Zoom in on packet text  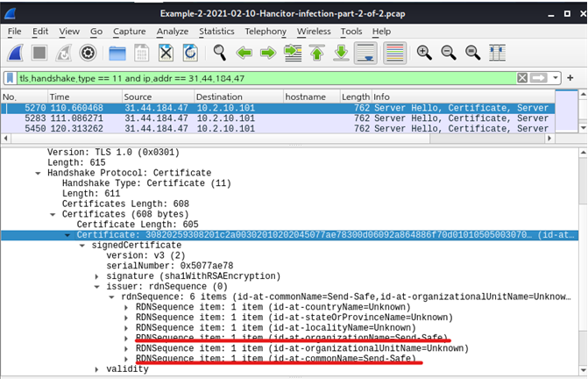[x=424, y=53]
